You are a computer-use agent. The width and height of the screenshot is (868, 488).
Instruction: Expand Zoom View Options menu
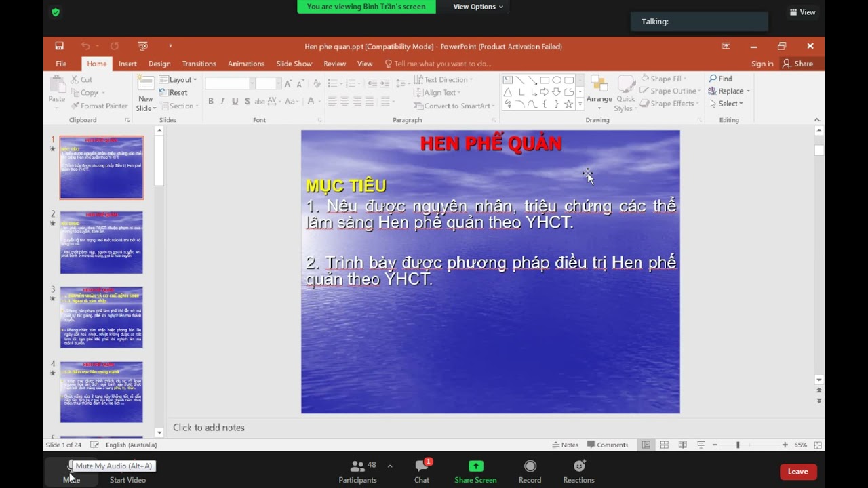[x=478, y=7]
